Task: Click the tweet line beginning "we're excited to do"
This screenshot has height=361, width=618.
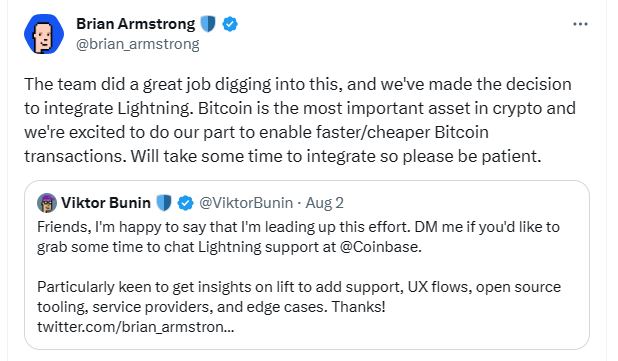Action: click(256, 132)
